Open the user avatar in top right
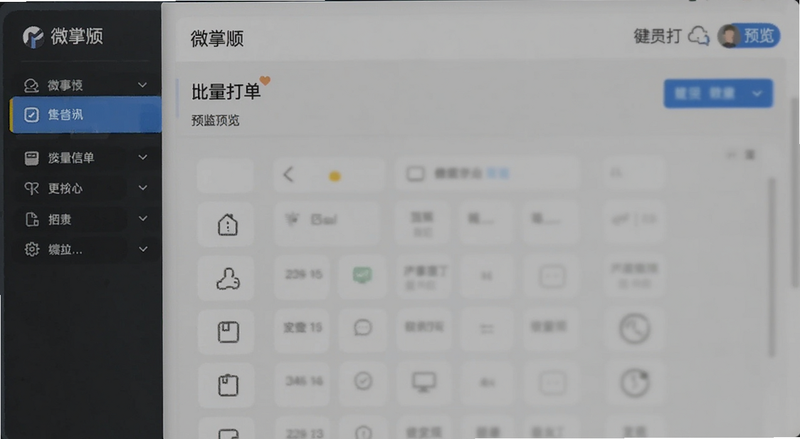Image resolution: width=800 pixels, height=439 pixels. pyautogui.click(x=729, y=36)
